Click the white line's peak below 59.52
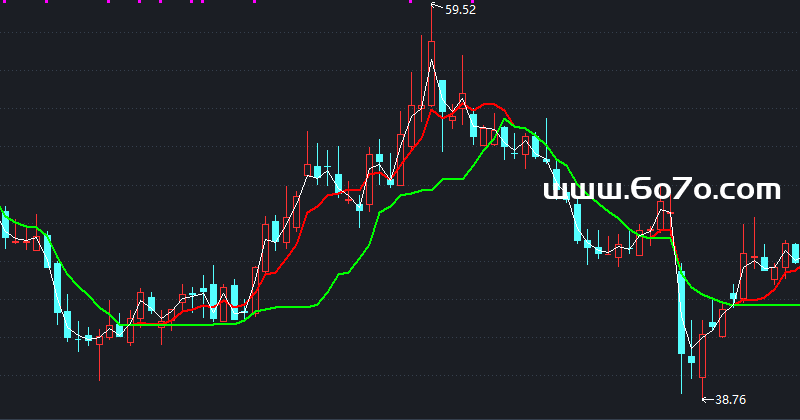This screenshot has width=800, height=420. coord(432,62)
